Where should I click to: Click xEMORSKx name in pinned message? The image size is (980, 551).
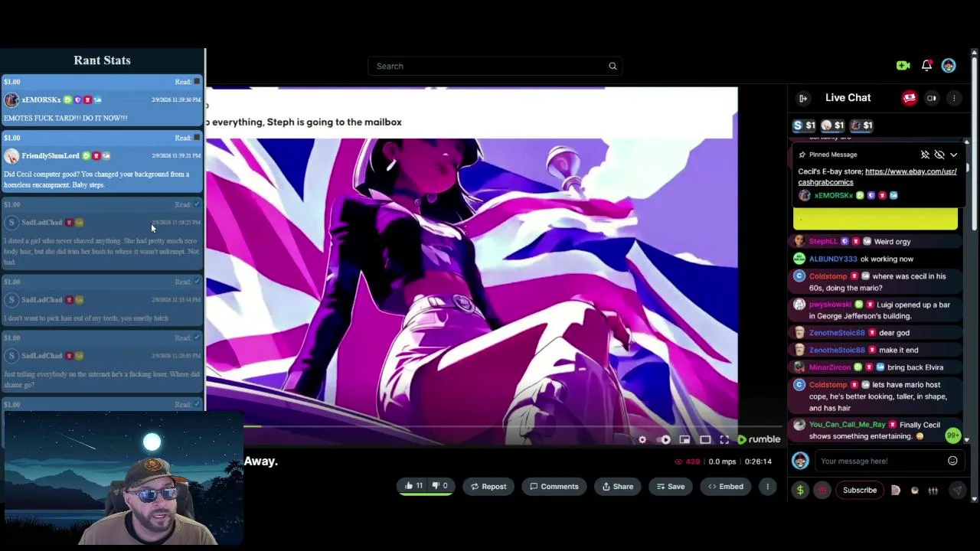coord(833,196)
